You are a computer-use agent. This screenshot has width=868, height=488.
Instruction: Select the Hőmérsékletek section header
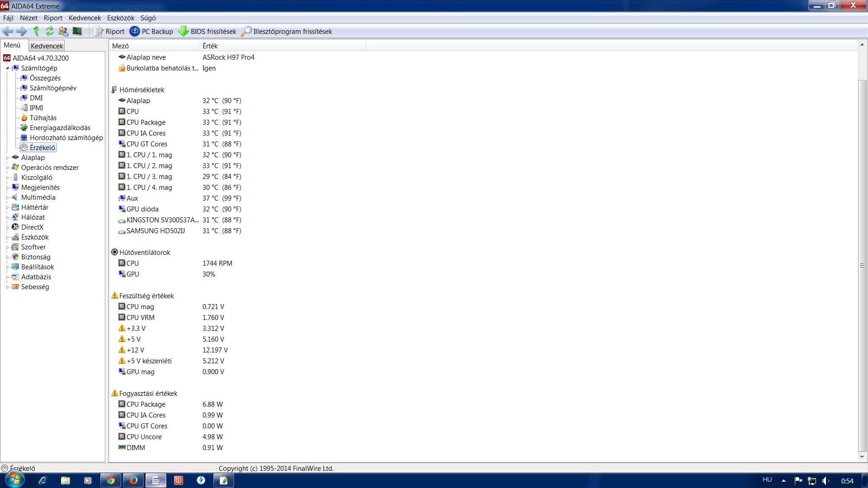[x=142, y=90]
